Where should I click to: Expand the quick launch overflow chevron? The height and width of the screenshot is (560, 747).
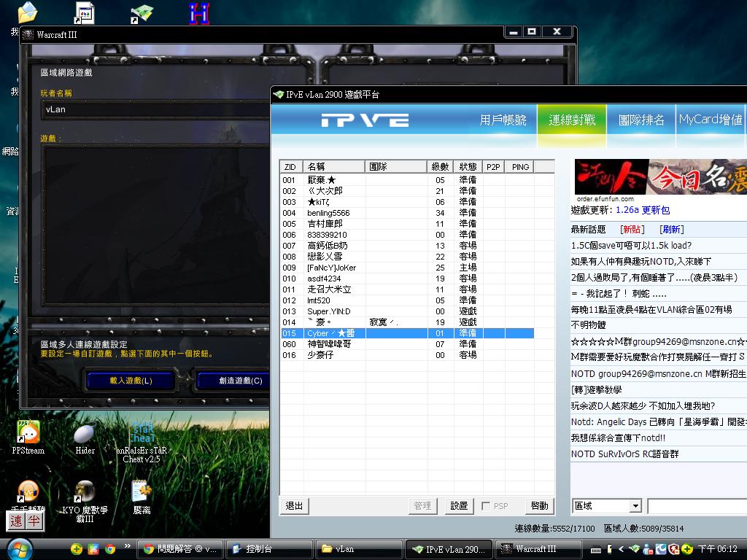click(x=127, y=546)
